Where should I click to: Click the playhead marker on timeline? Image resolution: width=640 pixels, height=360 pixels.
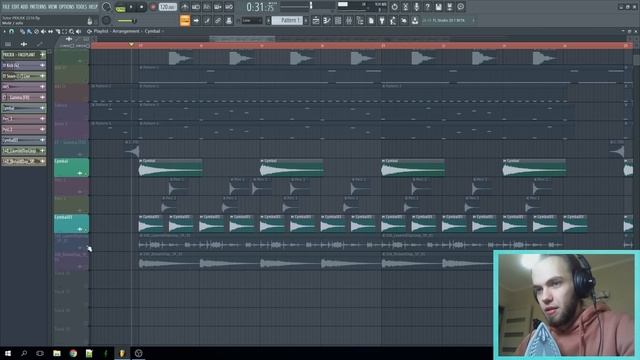(131, 44)
